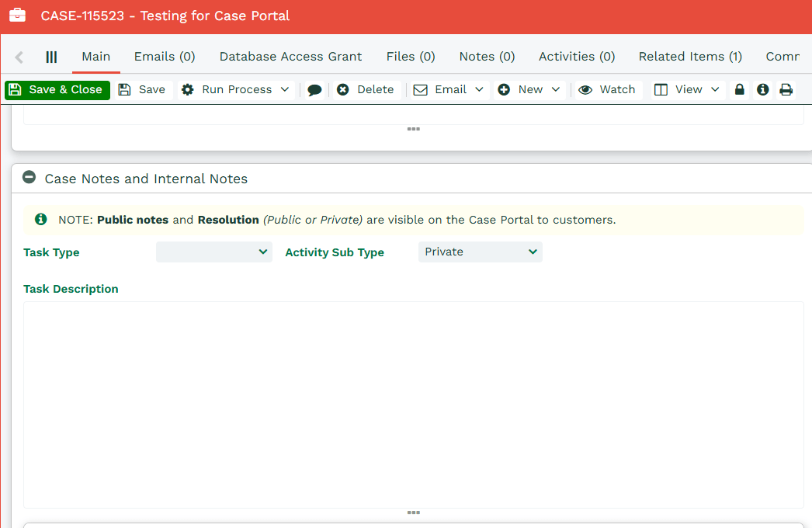Image resolution: width=812 pixels, height=528 pixels.
Task: Switch to the Main tab
Action: click(95, 57)
